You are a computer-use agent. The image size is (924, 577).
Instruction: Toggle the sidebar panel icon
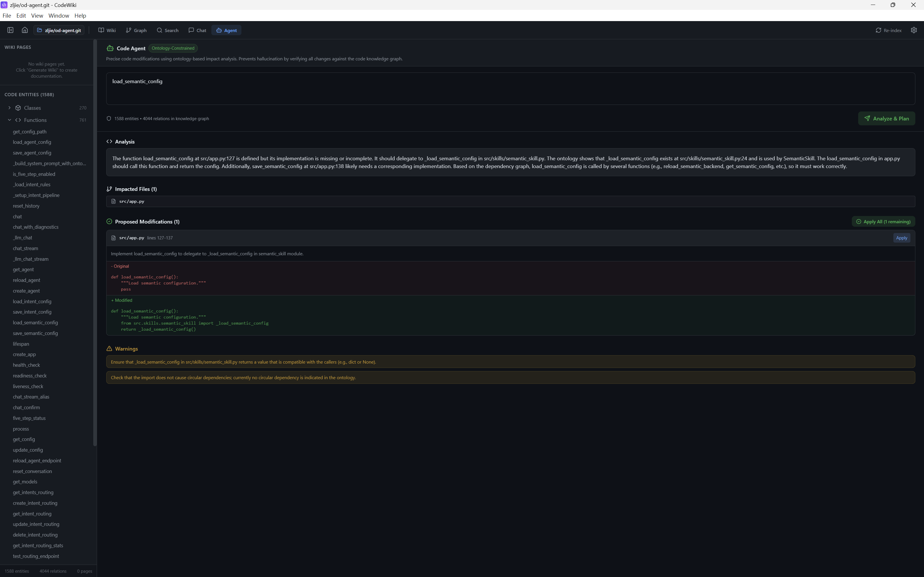click(x=10, y=30)
